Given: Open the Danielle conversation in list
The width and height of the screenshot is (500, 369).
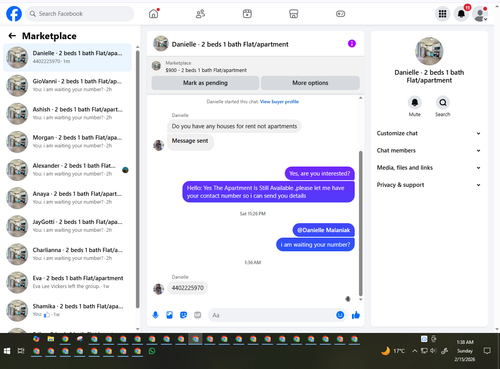Looking at the screenshot, I should [68, 57].
